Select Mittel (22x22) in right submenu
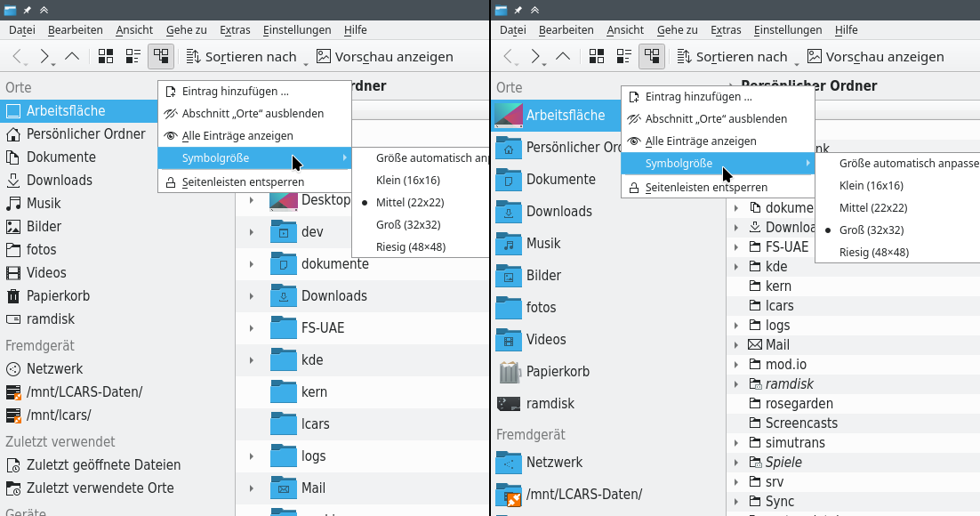980x516 pixels. click(897, 207)
